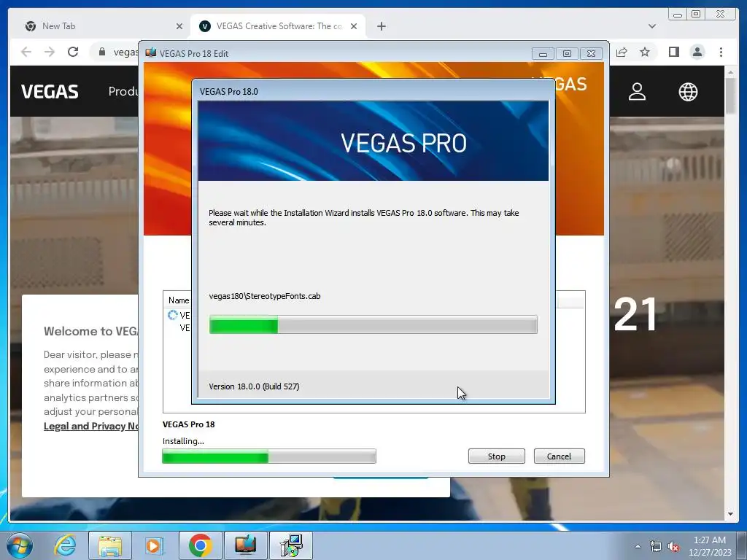Close the VEGAS Creative Software tab
The width and height of the screenshot is (747, 560).
pyautogui.click(x=354, y=27)
